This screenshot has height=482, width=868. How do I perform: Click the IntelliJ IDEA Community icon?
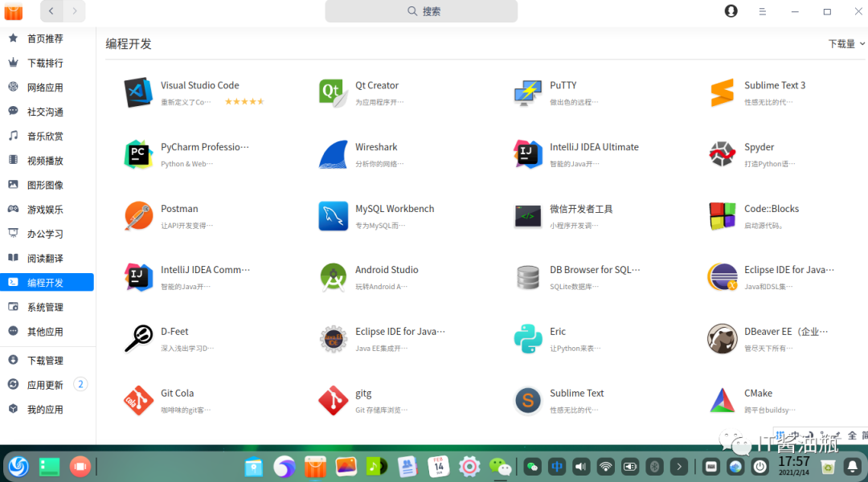[138, 277]
